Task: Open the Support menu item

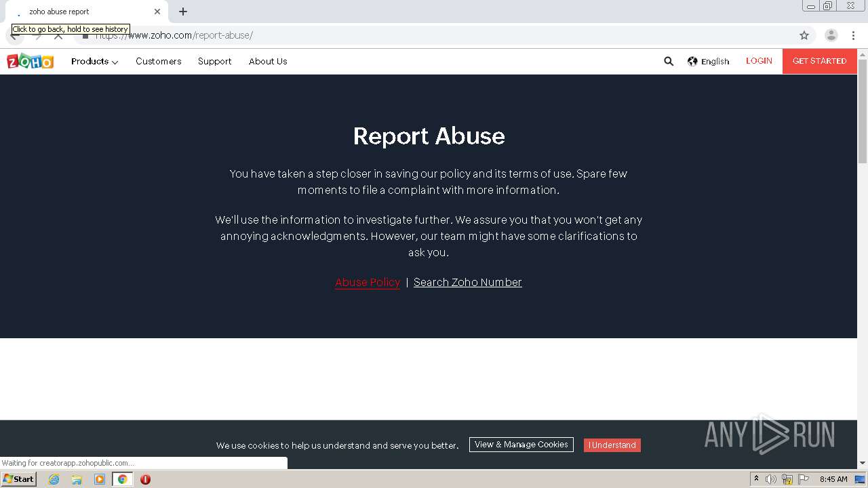Action: click(x=215, y=61)
